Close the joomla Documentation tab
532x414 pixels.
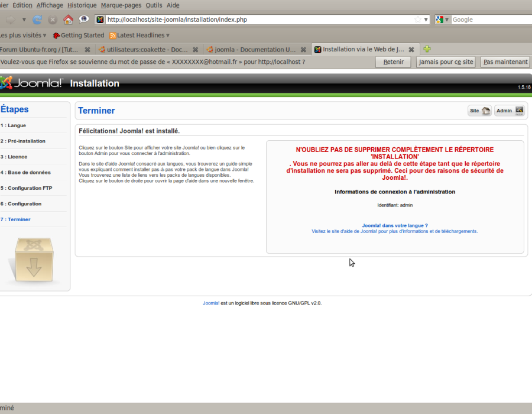click(303, 50)
